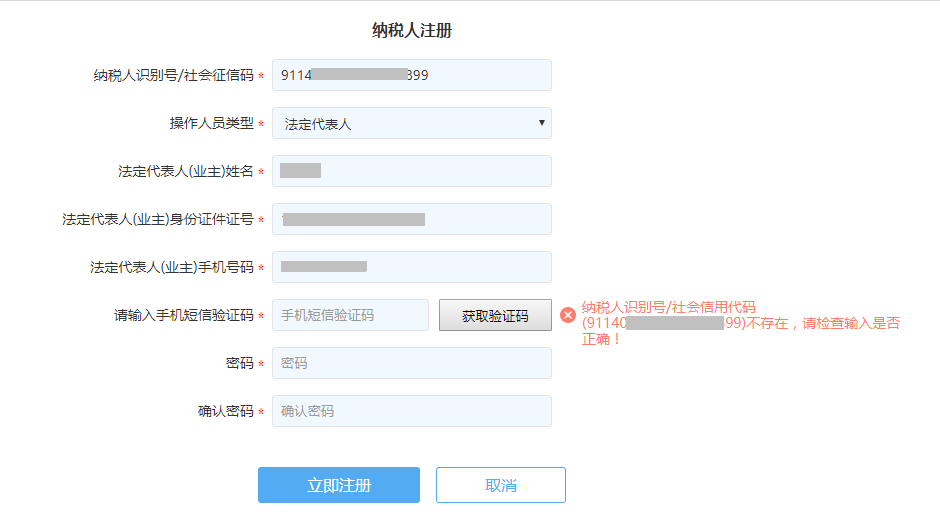Click the 密码 label text
The width and height of the screenshot is (940, 522).
tap(240, 363)
